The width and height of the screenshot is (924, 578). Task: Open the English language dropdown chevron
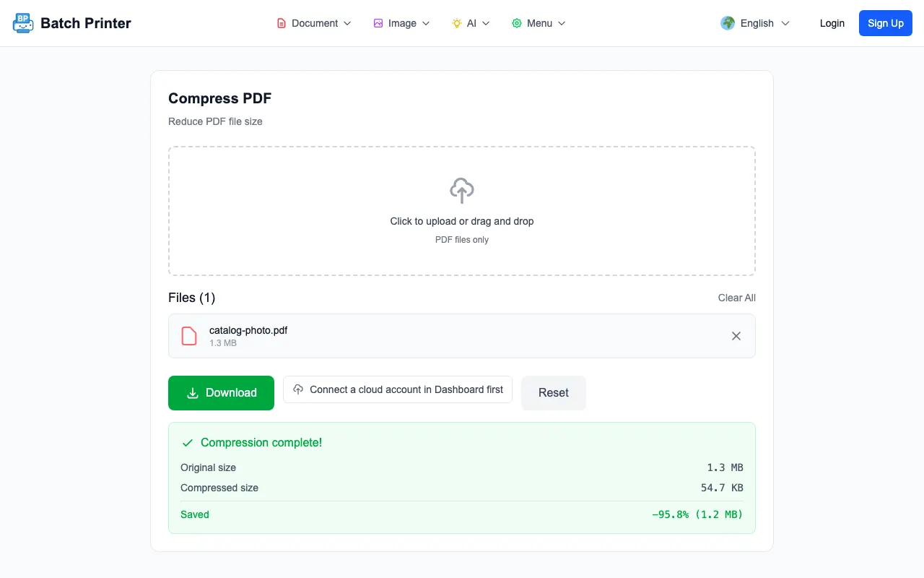(x=785, y=23)
